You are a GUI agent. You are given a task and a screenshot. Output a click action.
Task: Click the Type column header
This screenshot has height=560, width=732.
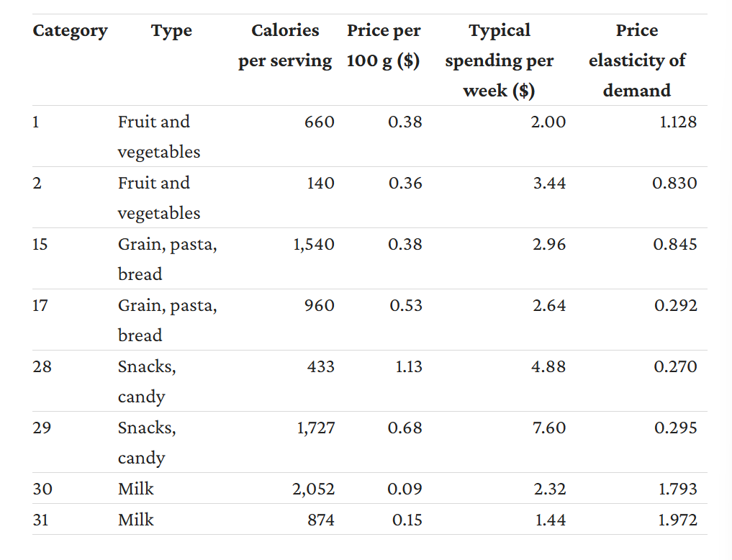(x=171, y=31)
